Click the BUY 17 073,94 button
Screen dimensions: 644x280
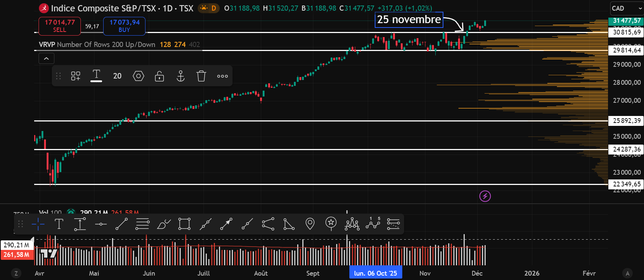click(x=124, y=26)
